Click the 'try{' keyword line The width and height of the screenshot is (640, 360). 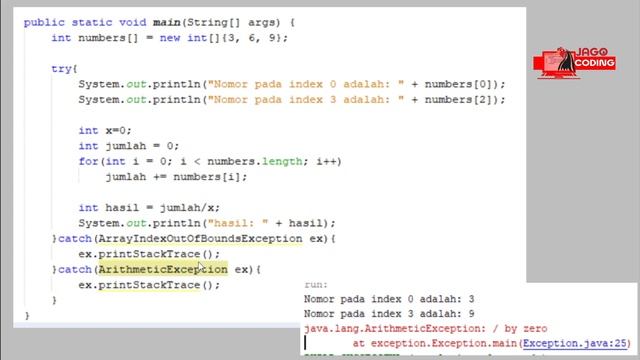pyautogui.click(x=64, y=69)
